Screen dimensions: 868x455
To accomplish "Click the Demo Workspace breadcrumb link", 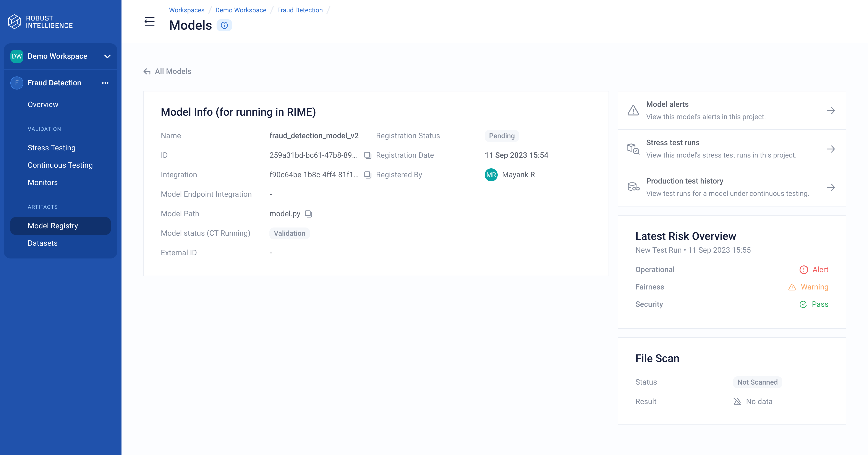I will tap(241, 10).
